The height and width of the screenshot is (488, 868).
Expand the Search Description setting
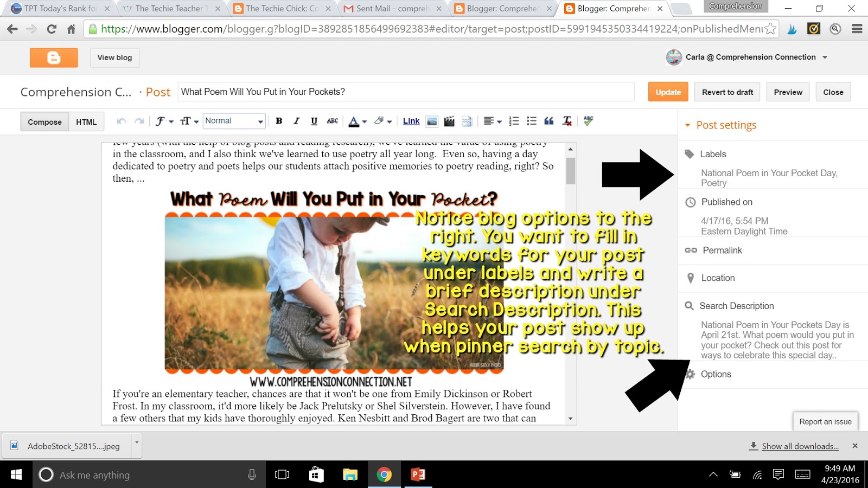point(736,306)
